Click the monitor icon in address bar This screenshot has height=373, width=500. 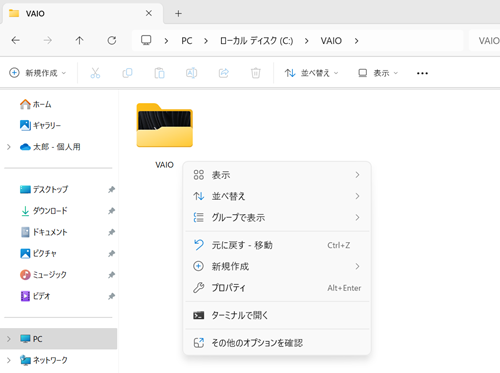146,40
